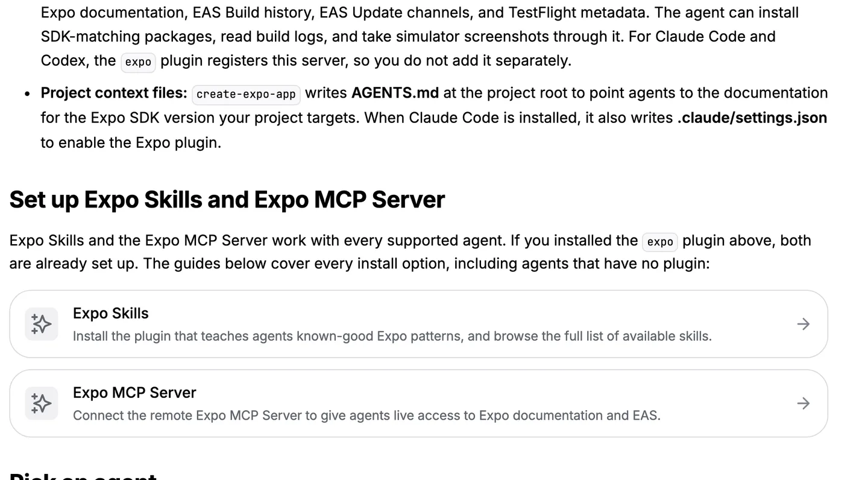This screenshot has width=868, height=480.
Task: Click the 'create-expo-app' inline code
Action: coord(246,94)
